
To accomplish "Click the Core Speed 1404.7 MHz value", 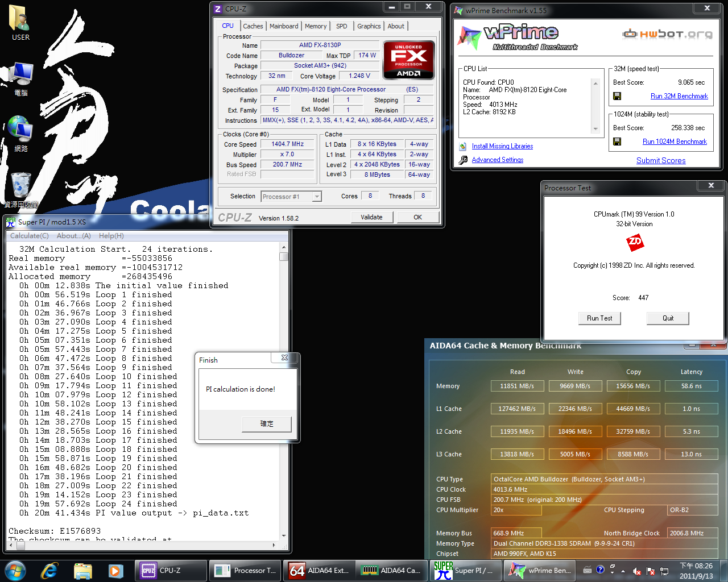I will (287, 144).
